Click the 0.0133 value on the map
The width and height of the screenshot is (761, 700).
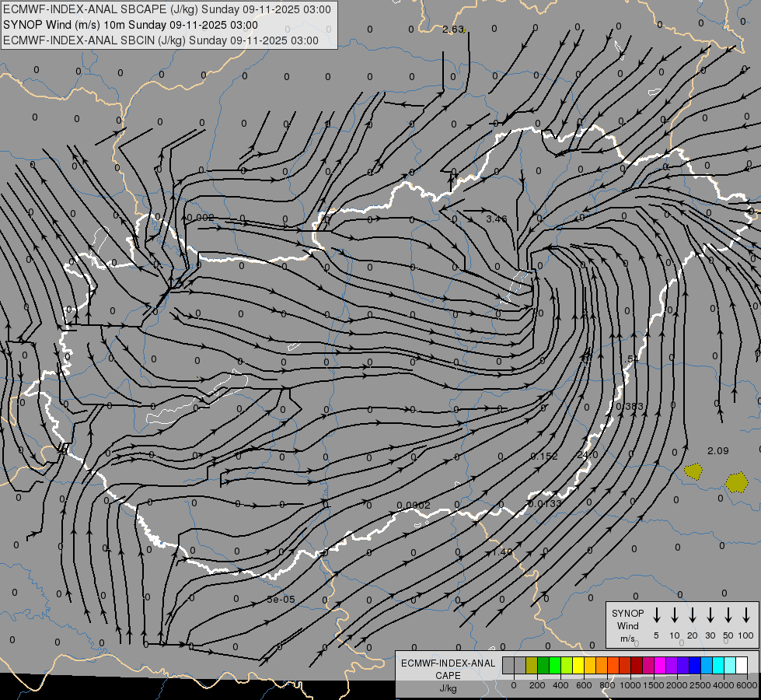coord(545,504)
